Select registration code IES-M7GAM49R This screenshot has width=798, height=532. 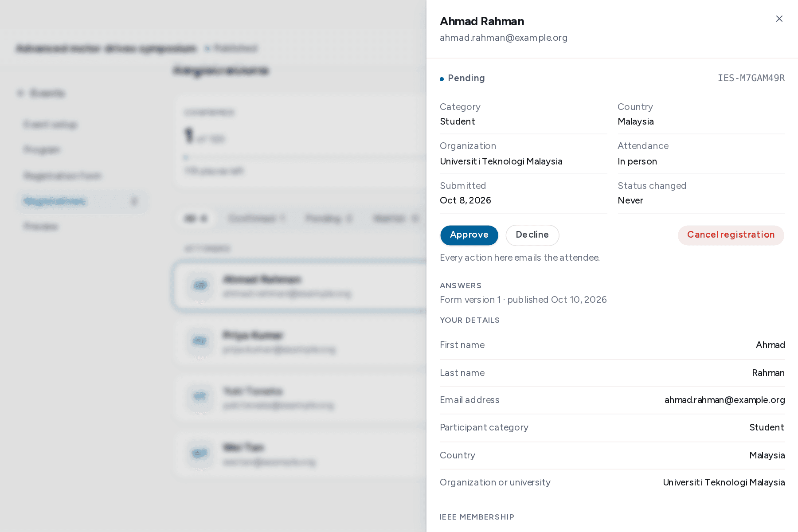[x=751, y=78]
